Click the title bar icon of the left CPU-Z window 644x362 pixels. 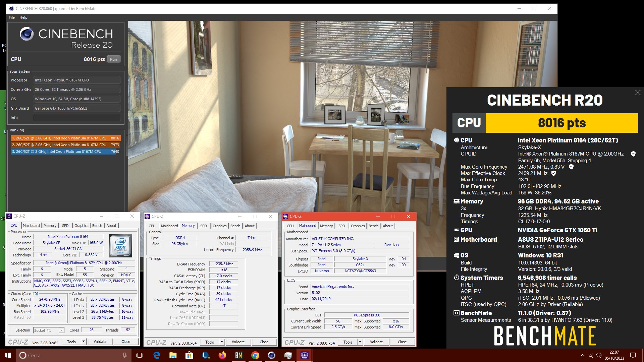click(9, 216)
